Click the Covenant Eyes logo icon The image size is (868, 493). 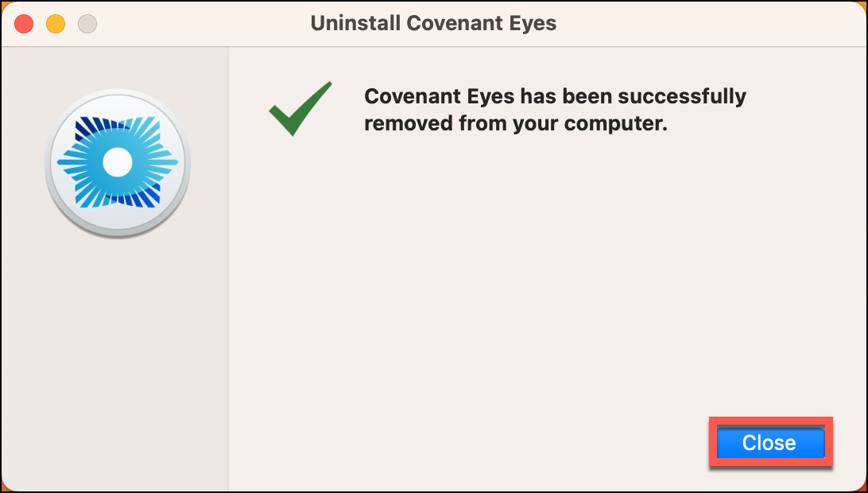point(118,163)
